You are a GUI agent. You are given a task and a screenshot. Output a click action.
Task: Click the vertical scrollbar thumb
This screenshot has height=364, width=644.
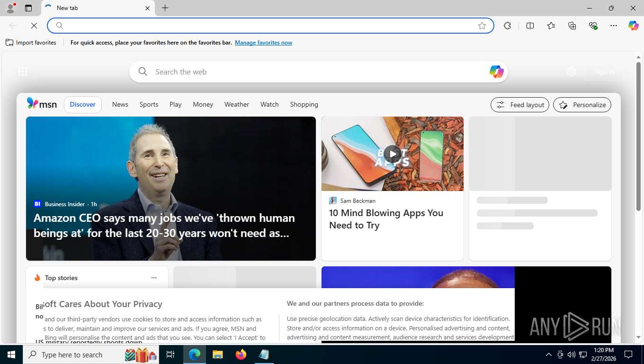tap(638, 136)
